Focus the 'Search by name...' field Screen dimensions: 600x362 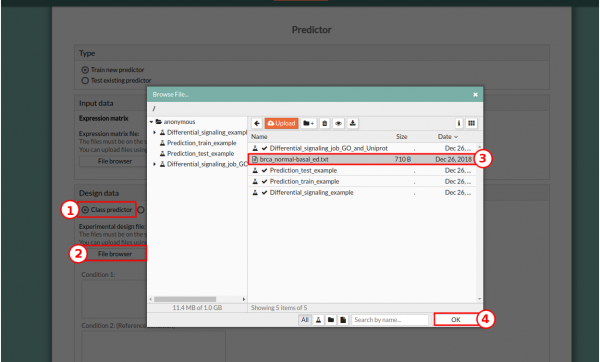click(x=390, y=320)
